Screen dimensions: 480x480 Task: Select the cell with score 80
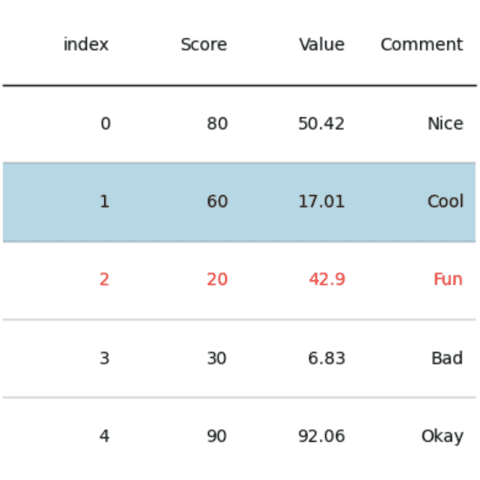coord(217,124)
